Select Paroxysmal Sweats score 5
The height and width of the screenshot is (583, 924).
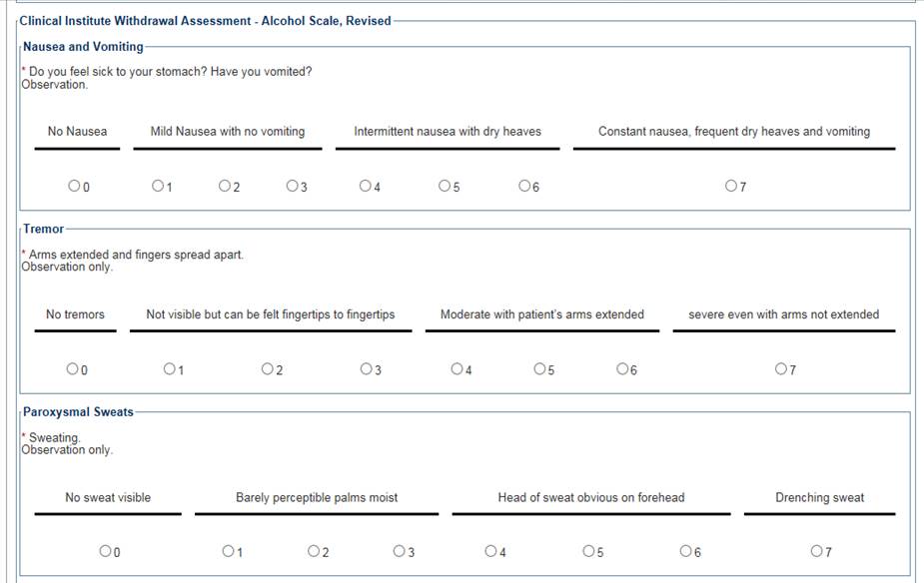[588, 551]
